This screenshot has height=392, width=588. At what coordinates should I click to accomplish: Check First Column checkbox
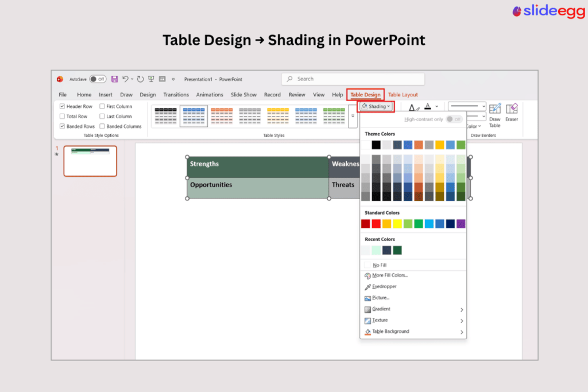102,106
